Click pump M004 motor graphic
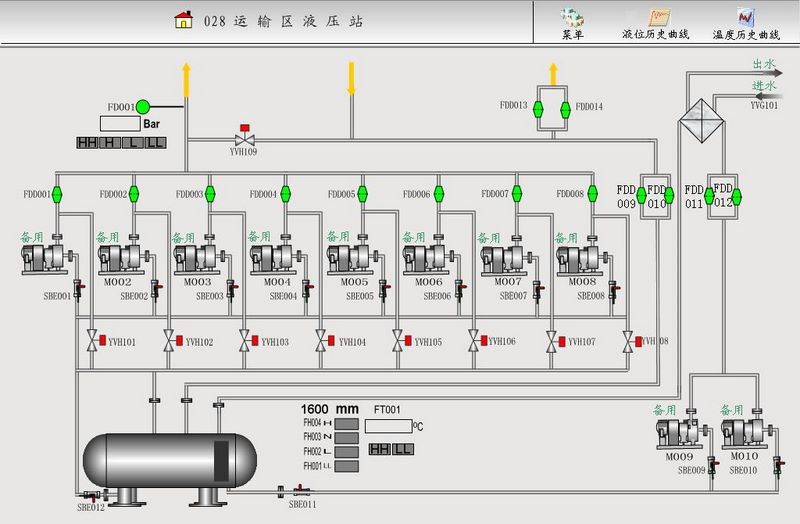This screenshot has width=800, height=524. pos(273,258)
